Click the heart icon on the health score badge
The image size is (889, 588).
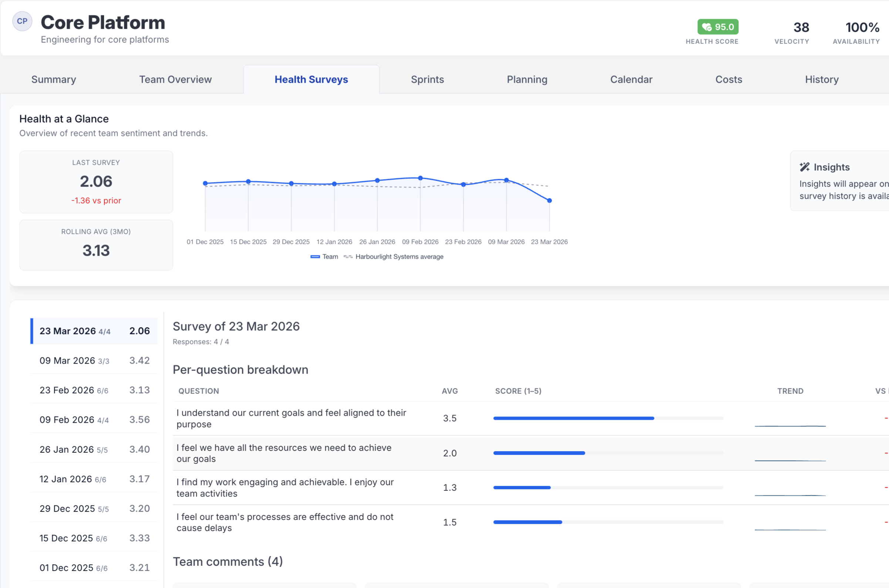tap(707, 27)
